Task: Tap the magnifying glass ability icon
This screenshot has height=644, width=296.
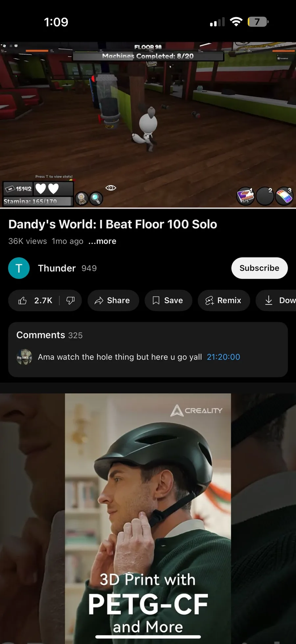Action: coord(96,198)
